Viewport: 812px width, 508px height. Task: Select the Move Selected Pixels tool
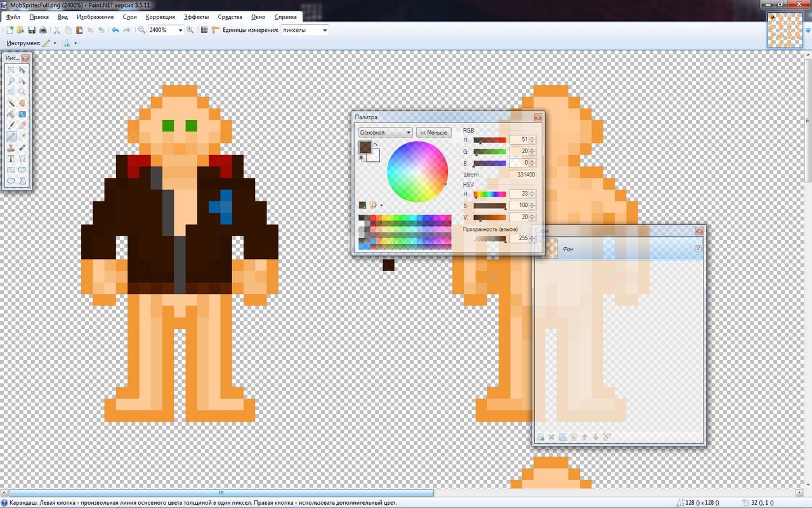coord(22,70)
